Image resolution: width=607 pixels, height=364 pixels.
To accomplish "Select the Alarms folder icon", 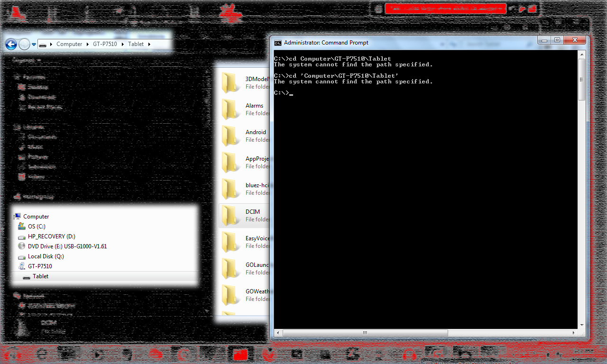I will [x=231, y=109].
